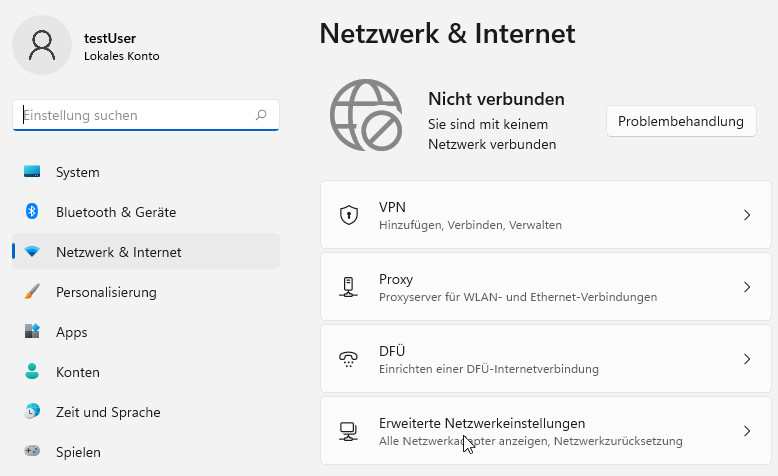The width and height of the screenshot is (778, 476).
Task: Expand VPN settings via its chevron
Action: 746,215
